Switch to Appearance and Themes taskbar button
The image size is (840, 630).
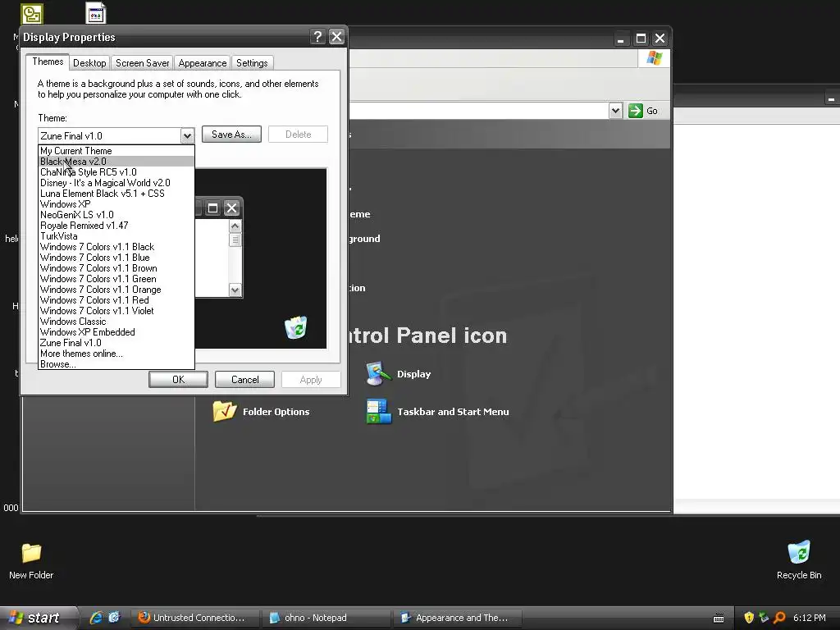pos(457,618)
